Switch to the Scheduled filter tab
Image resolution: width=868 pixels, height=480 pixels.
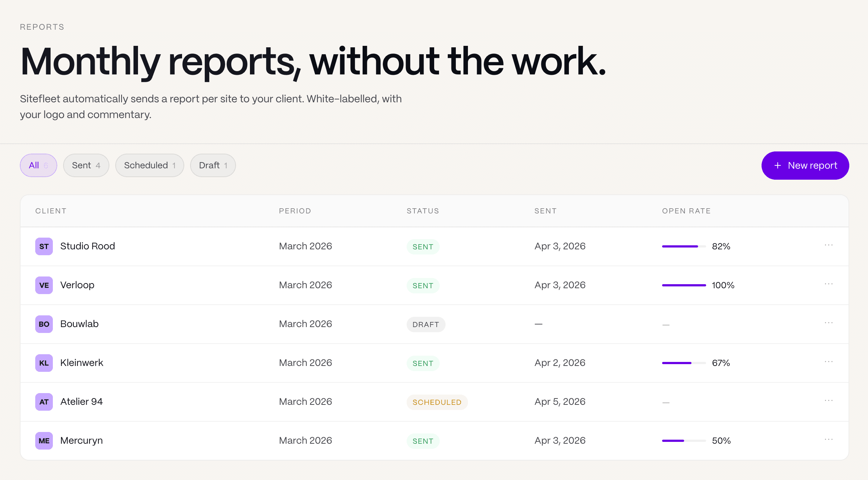coord(149,165)
